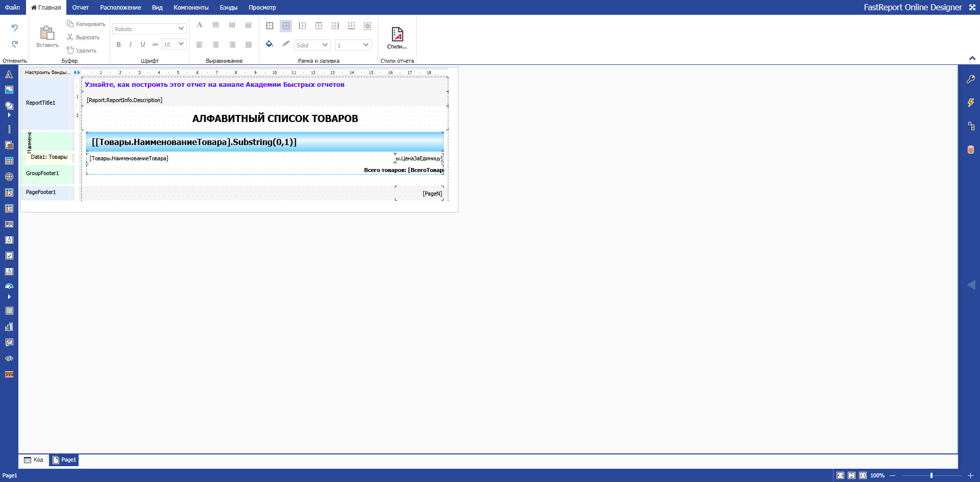Screen dimensions: 980x482
Task: Toggle bold formatting (B)
Action: coord(118,44)
